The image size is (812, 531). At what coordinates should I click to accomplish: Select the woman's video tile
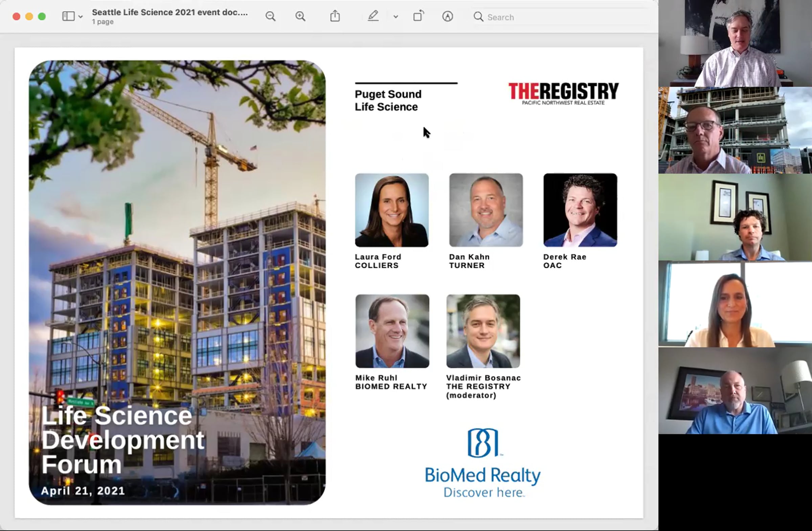point(735,304)
